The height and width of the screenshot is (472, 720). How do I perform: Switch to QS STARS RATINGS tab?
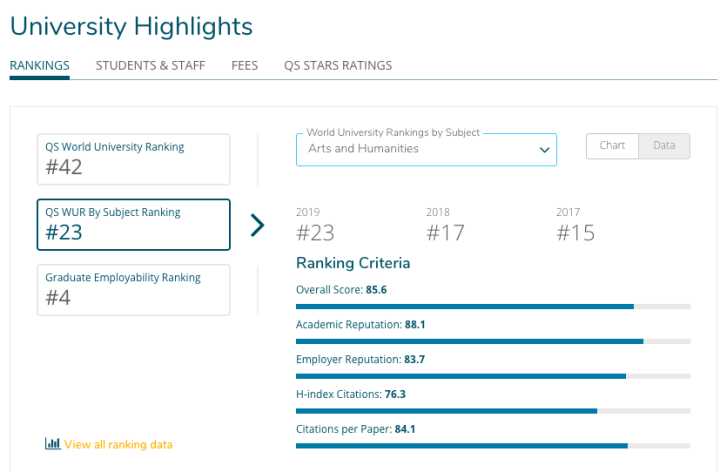(338, 66)
